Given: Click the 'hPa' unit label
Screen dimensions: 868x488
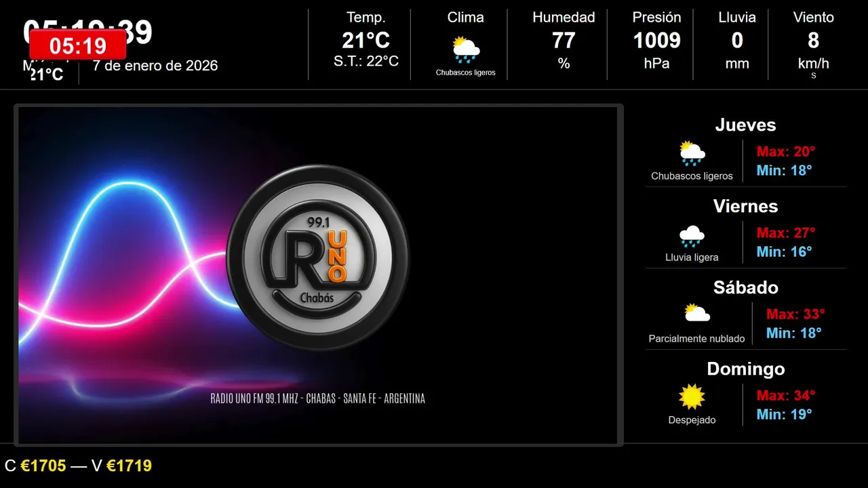Looking at the screenshot, I should (657, 64).
